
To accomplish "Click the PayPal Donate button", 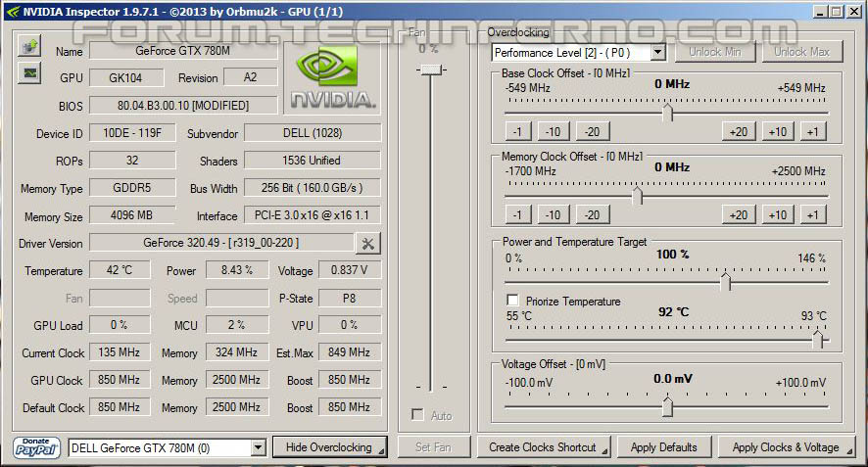I will (36, 447).
